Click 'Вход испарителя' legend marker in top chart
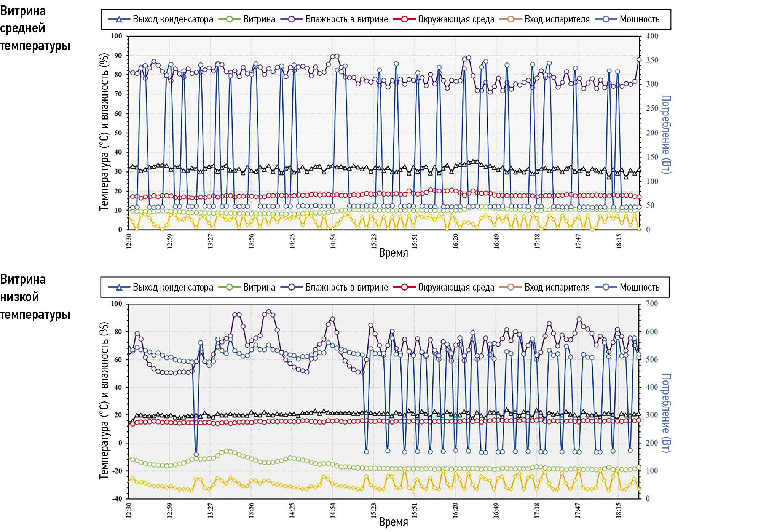The image size is (769, 532). (x=511, y=19)
